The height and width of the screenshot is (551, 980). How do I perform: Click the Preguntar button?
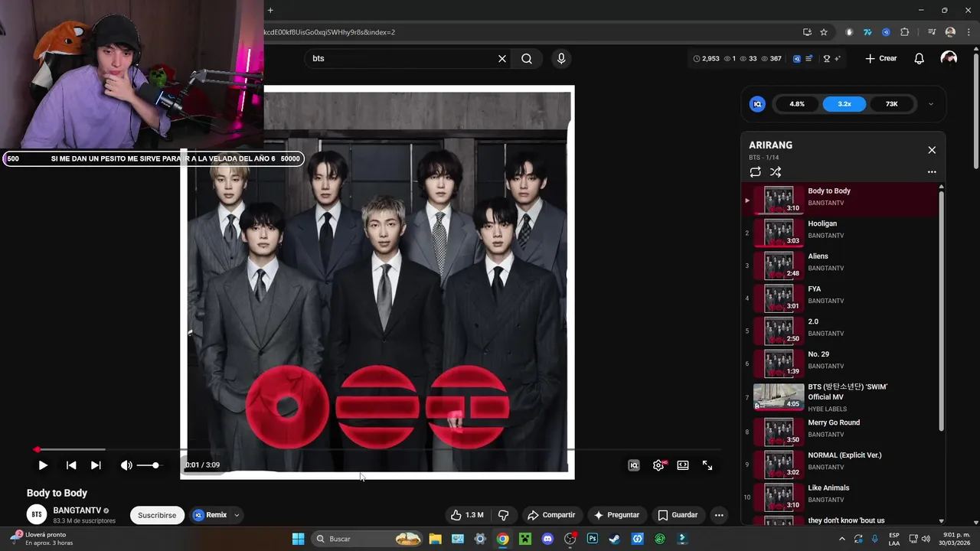616,515
